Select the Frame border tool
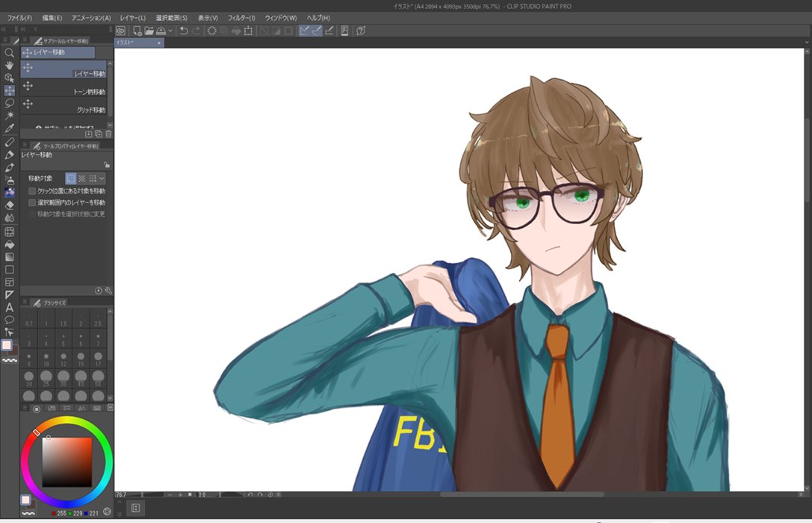Screen dimensions: 812x523 (x=9, y=282)
